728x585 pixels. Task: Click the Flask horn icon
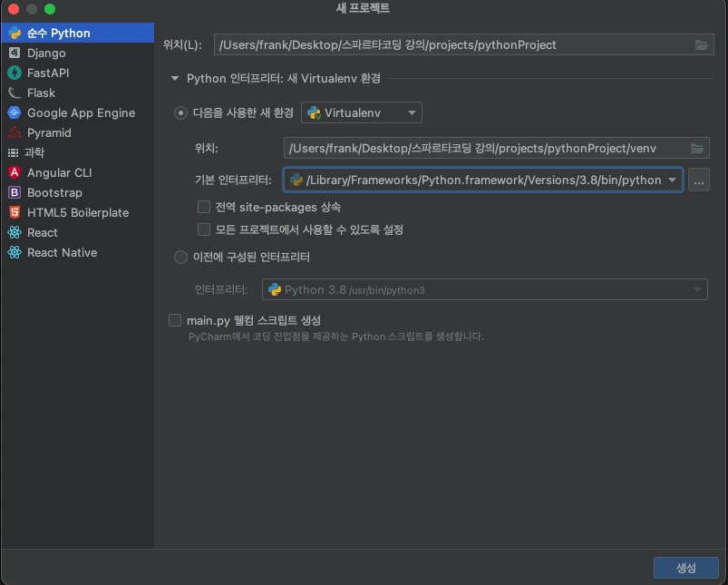15,93
